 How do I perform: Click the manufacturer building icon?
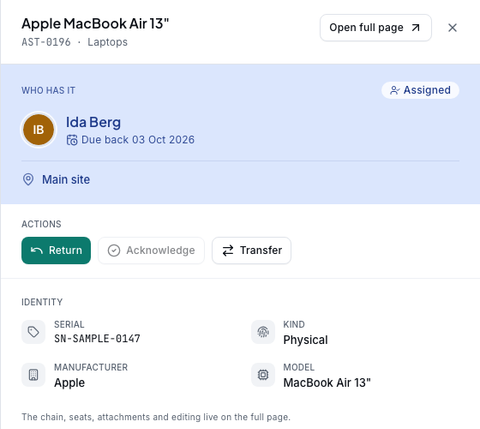[33, 375]
